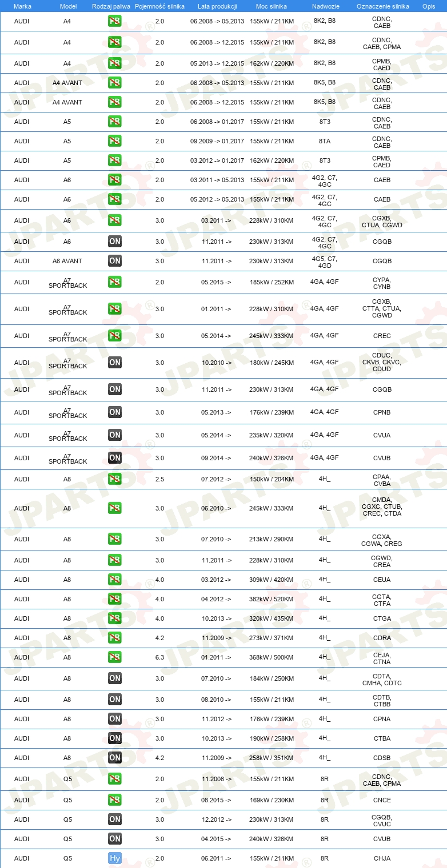
Task: Click the Pojemność silnika column header
Action: pos(159,6)
